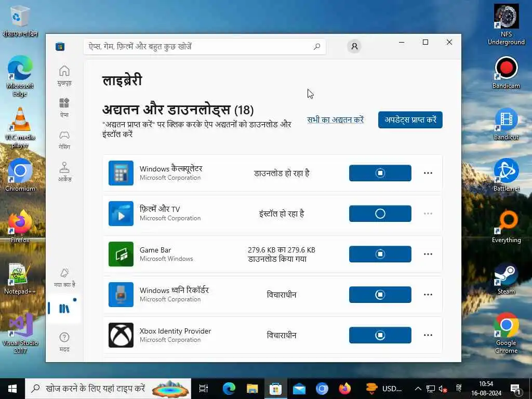This screenshot has width=532, height=399.
Task: Open more options for Sound Recorder row
Action: (x=428, y=295)
